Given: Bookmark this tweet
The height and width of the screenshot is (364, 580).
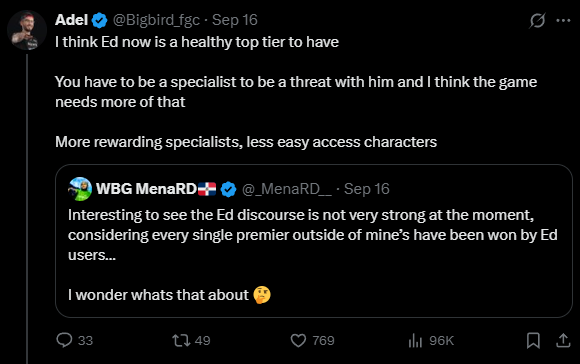Looking at the screenshot, I should pos(533,340).
